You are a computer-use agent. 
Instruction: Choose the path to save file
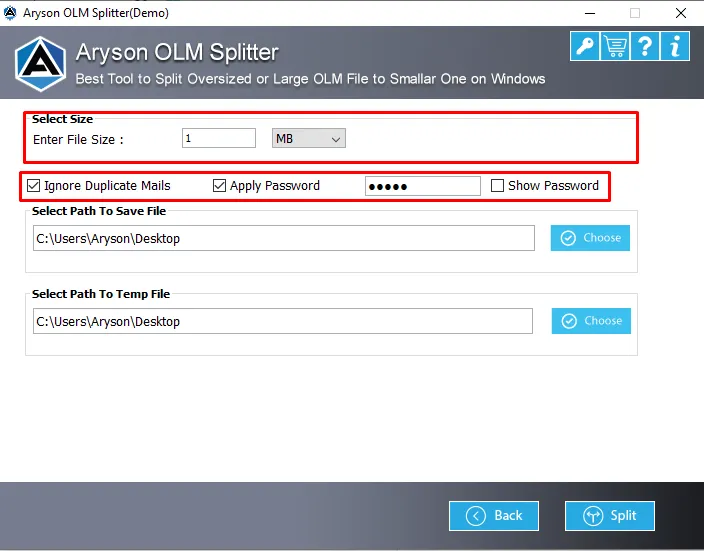[590, 238]
